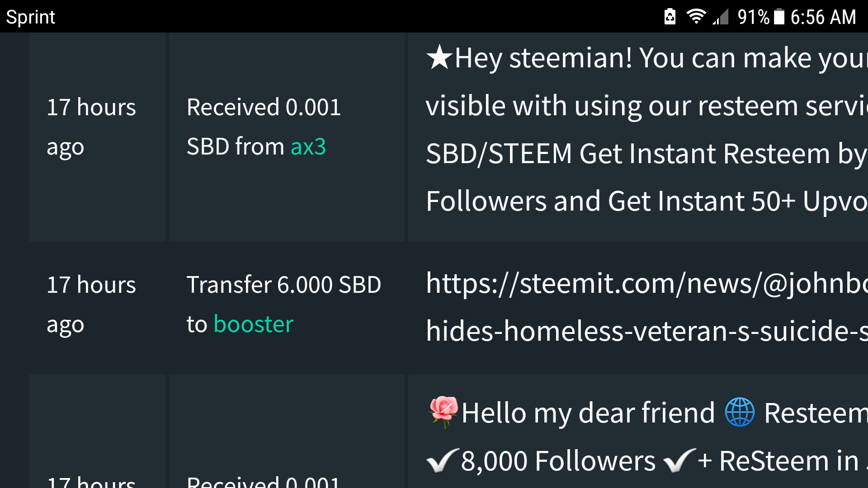The height and width of the screenshot is (488, 868).
Task: Click '17 hours ago' on the ax3 row
Action: 91,127
